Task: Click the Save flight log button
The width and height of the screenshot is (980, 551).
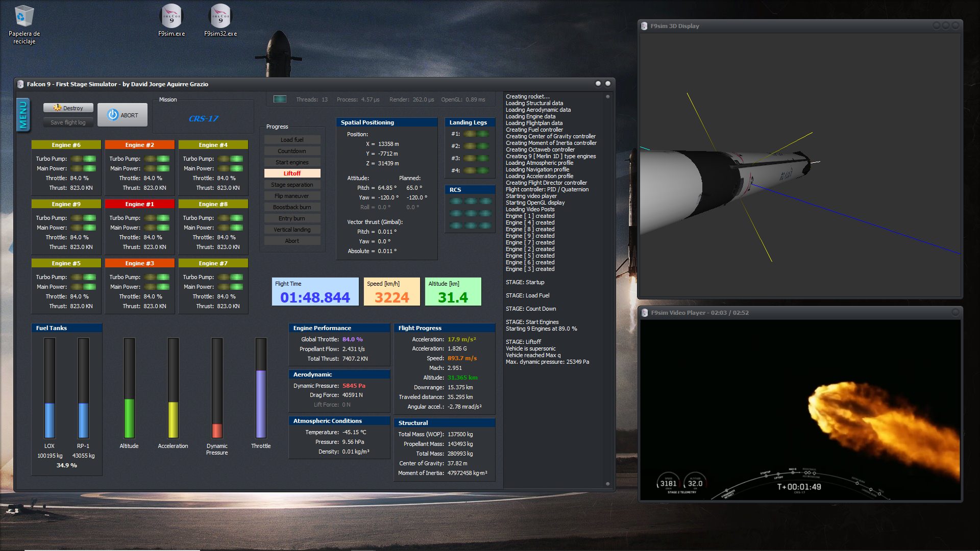Action: [x=68, y=122]
